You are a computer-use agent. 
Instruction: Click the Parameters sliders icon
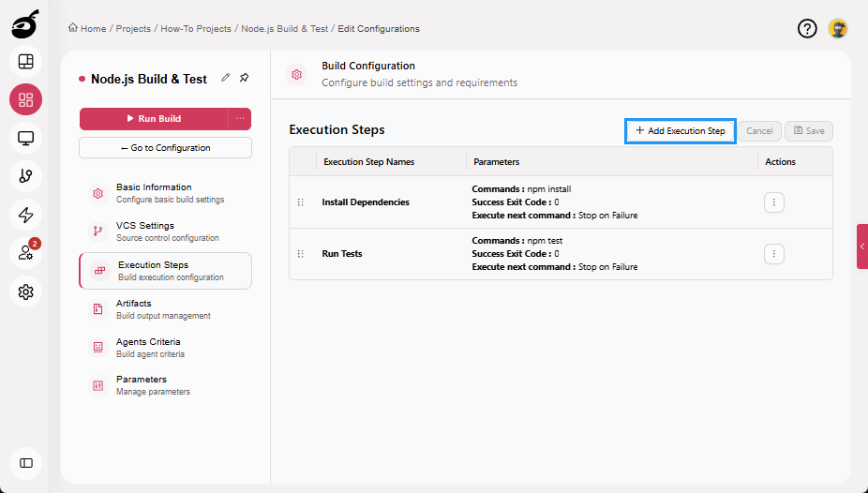click(x=98, y=385)
